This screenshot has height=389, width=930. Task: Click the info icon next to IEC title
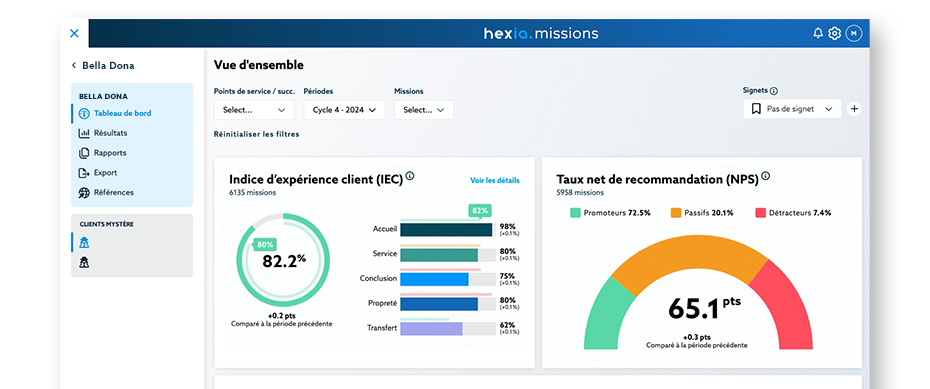410,176
